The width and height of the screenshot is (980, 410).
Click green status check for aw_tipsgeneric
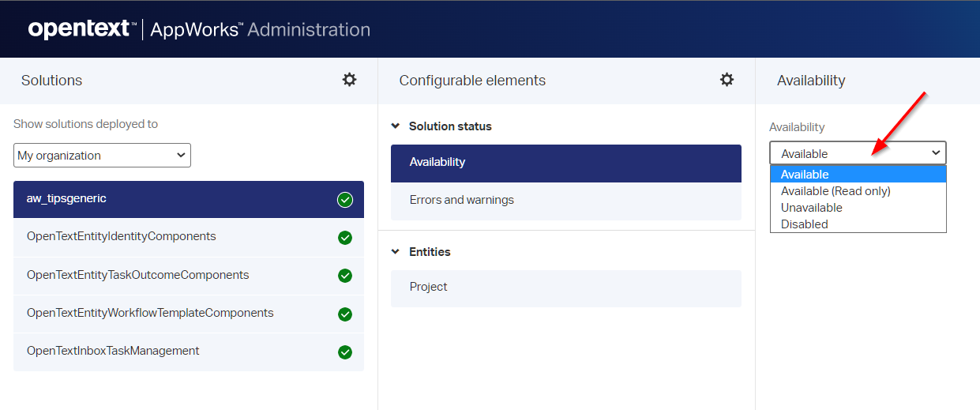point(345,200)
